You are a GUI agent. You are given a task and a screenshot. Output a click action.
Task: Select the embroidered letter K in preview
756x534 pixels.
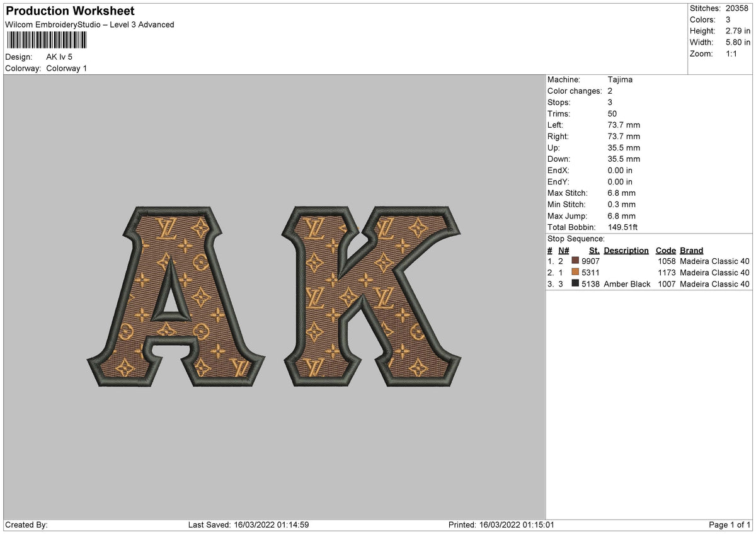(x=371, y=295)
